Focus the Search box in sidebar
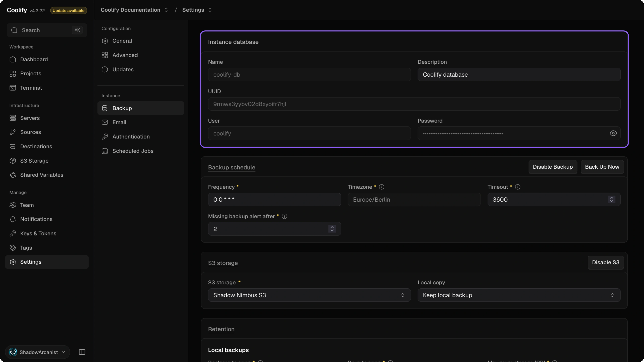The height and width of the screenshot is (362, 644). 47,30
